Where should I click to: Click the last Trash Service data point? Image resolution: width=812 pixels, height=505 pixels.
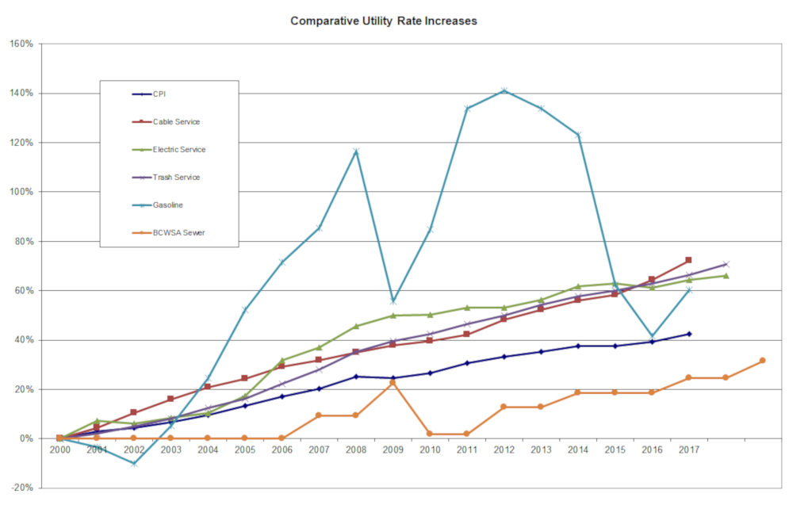click(726, 264)
